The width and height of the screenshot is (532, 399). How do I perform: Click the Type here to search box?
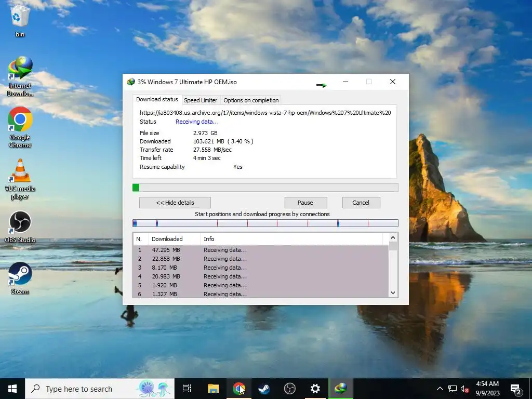point(100,389)
